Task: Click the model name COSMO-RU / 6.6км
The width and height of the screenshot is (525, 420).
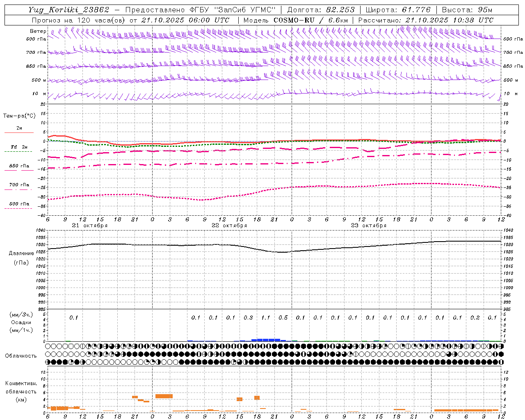Action: pyautogui.click(x=311, y=20)
